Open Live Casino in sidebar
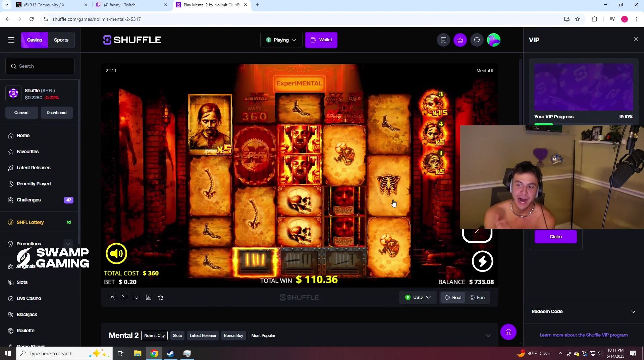 tap(29, 298)
